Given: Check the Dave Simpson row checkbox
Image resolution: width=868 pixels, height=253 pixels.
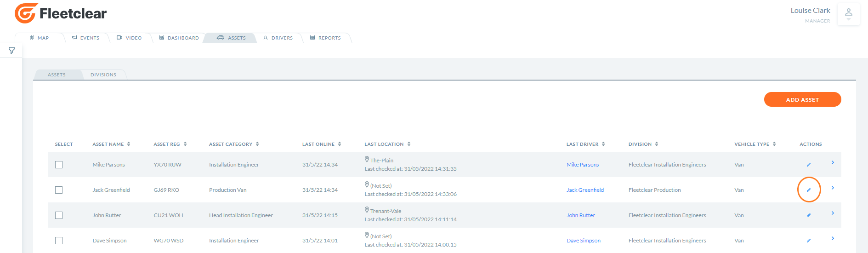Looking at the screenshot, I should pyautogui.click(x=59, y=241).
